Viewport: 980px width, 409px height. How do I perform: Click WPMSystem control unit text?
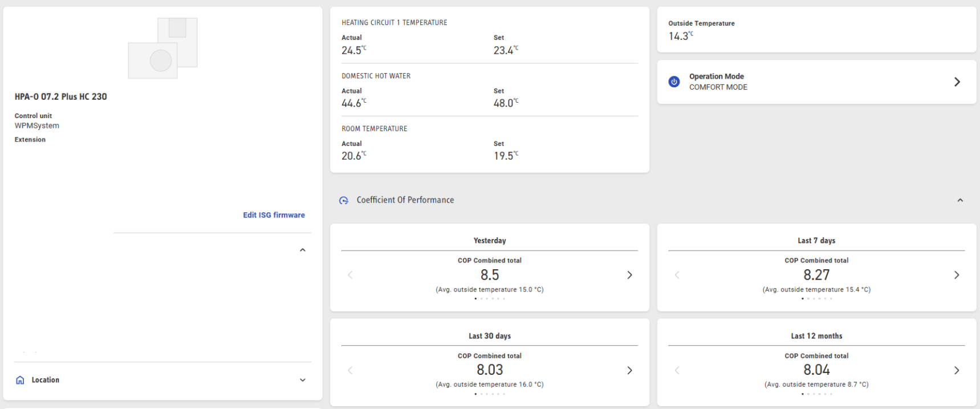tap(37, 125)
